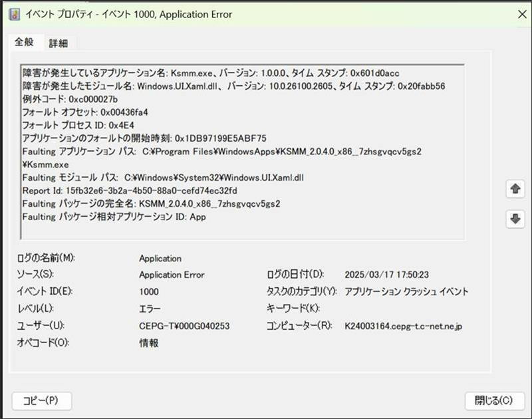Click the ログの日付(D): label
Image resolution: width=532 pixels, height=419 pixels.
click(295, 274)
